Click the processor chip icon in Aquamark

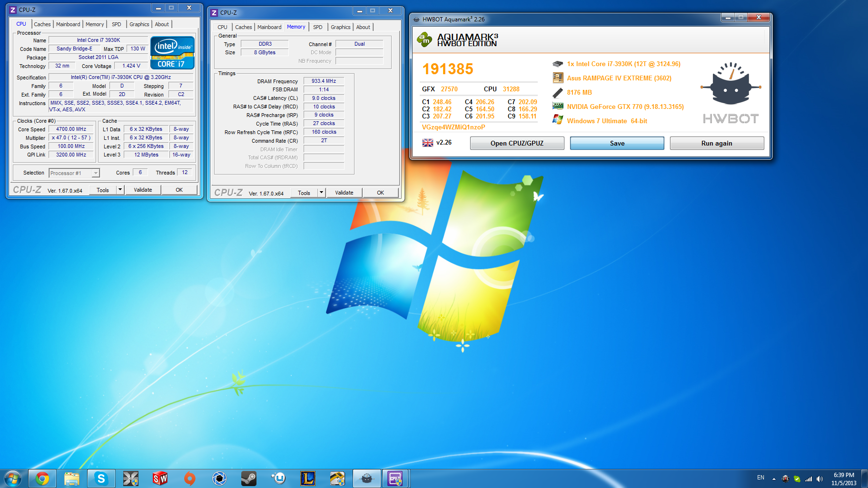(558, 64)
